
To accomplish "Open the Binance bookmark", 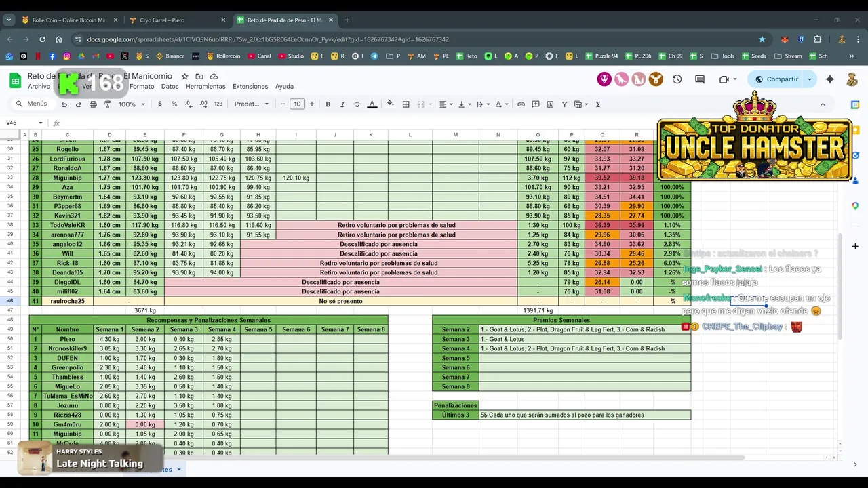I will 171,56.
